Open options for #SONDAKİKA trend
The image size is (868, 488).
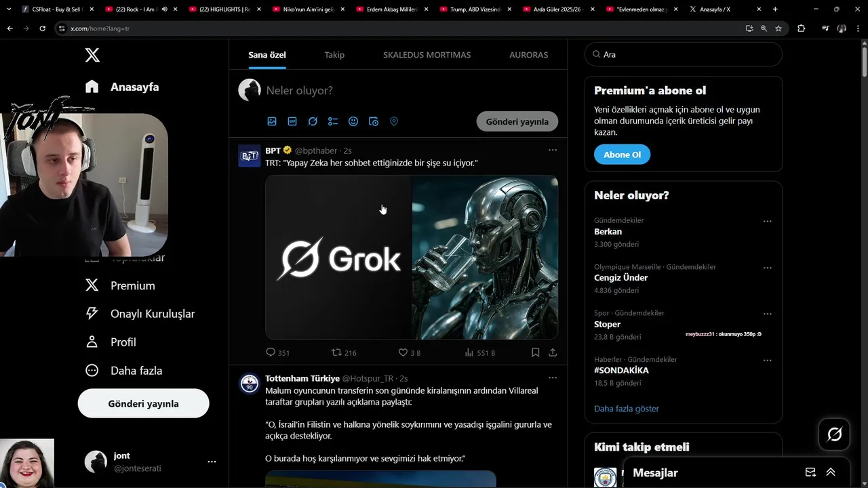(768, 361)
